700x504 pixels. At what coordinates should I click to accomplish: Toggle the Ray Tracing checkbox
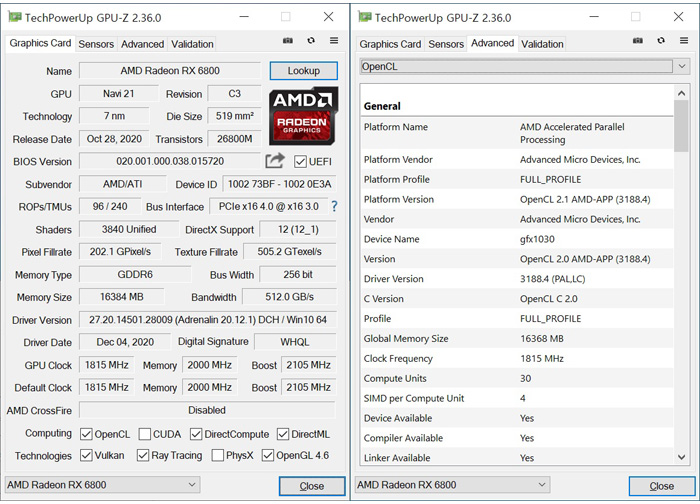146,455
